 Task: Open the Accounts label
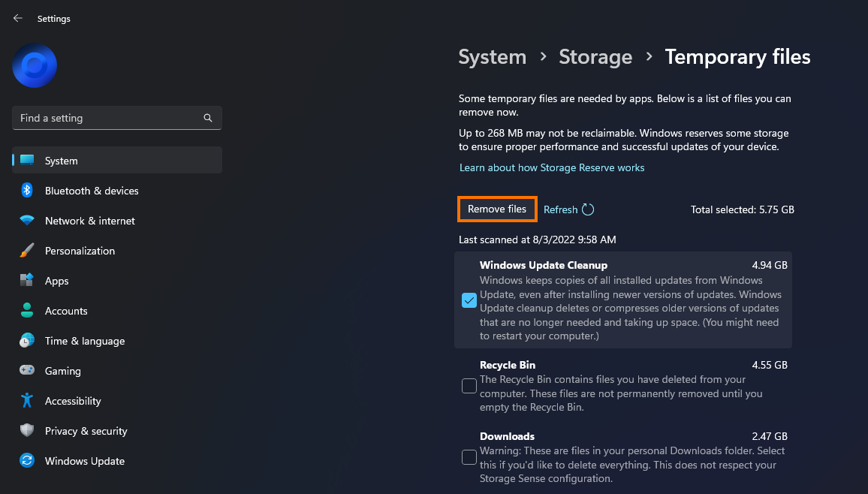click(66, 311)
